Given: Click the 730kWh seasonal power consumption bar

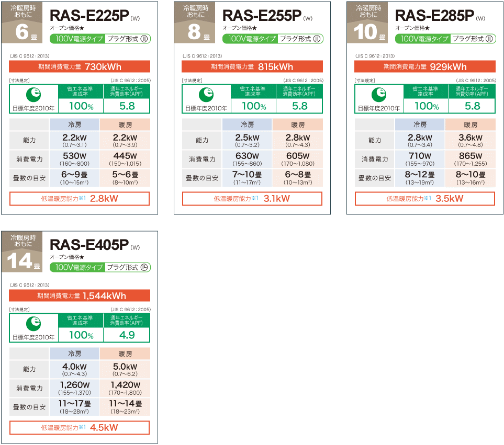Looking at the screenshot, I should click(x=80, y=67).
